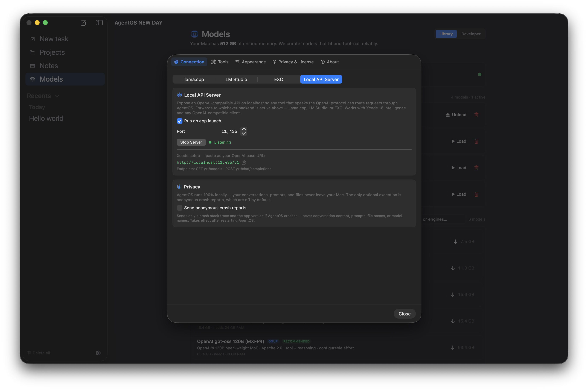This screenshot has width=588, height=390.
Task: Click the compose new task icon in title bar
Action: [83, 23]
